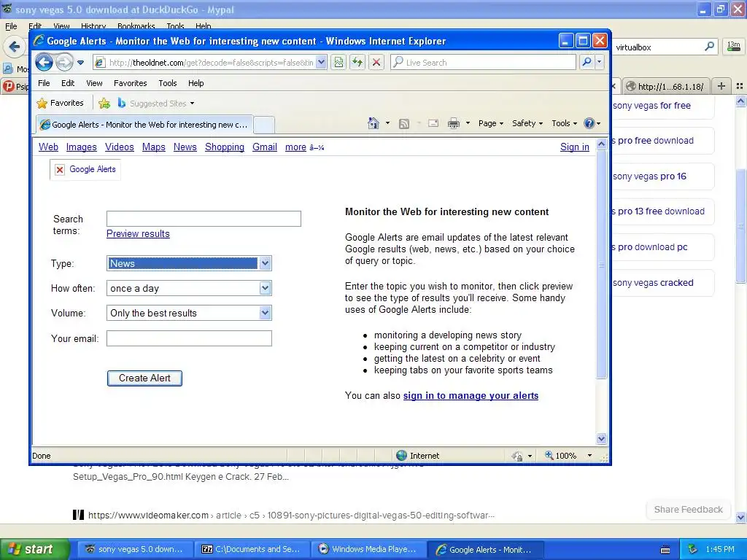Select the Google Alerts tab
The width and height of the screenshot is (747, 560).
pos(145,125)
